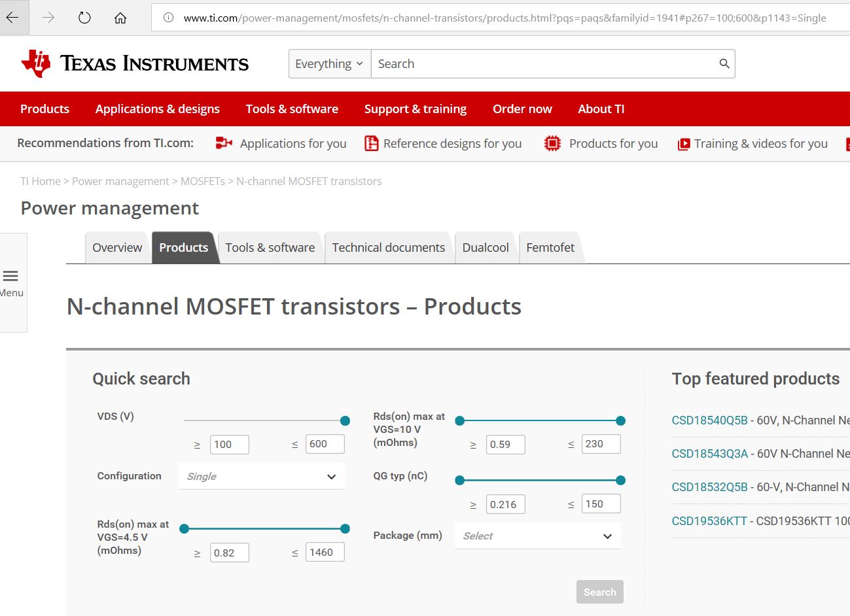Open N-channel MOSFET transistors breadcrumb
Viewport: 850px width, 616px height.
tap(309, 181)
